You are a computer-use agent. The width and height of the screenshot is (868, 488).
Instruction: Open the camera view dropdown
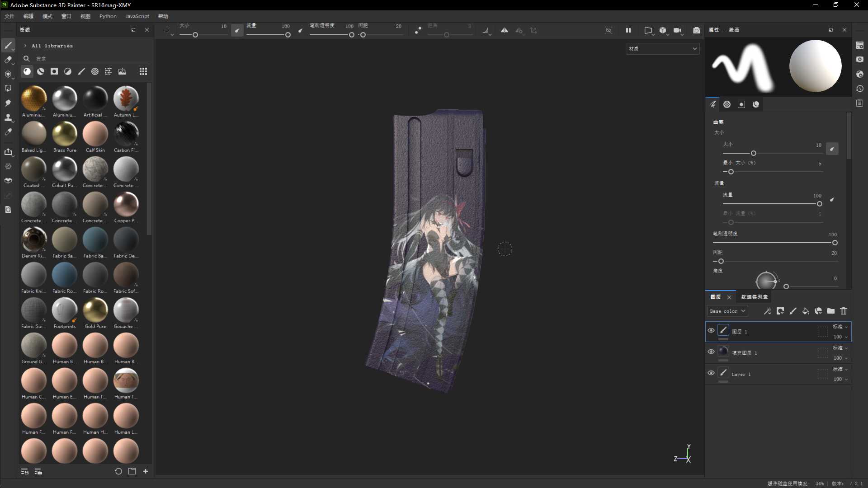pyautogui.click(x=677, y=30)
